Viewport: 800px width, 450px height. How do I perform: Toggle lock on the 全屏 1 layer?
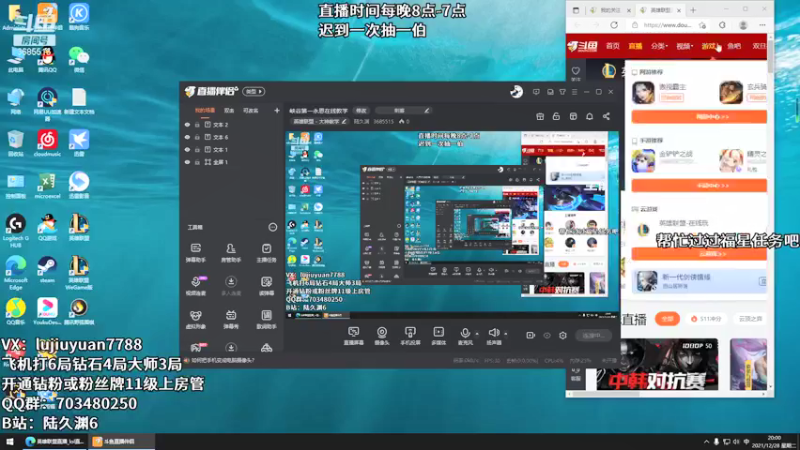197,162
